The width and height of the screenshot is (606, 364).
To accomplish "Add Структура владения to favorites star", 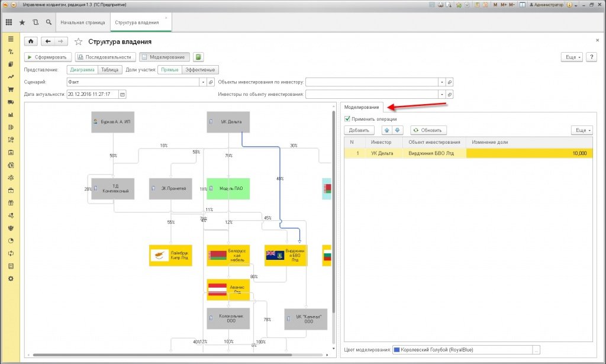I will (x=79, y=41).
